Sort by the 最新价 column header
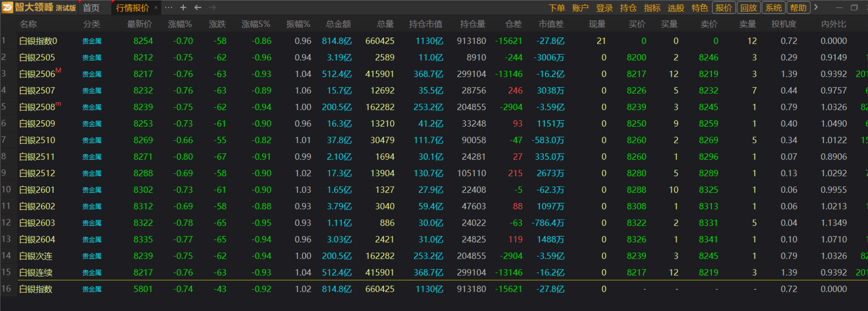The width and height of the screenshot is (868, 311). click(x=139, y=24)
